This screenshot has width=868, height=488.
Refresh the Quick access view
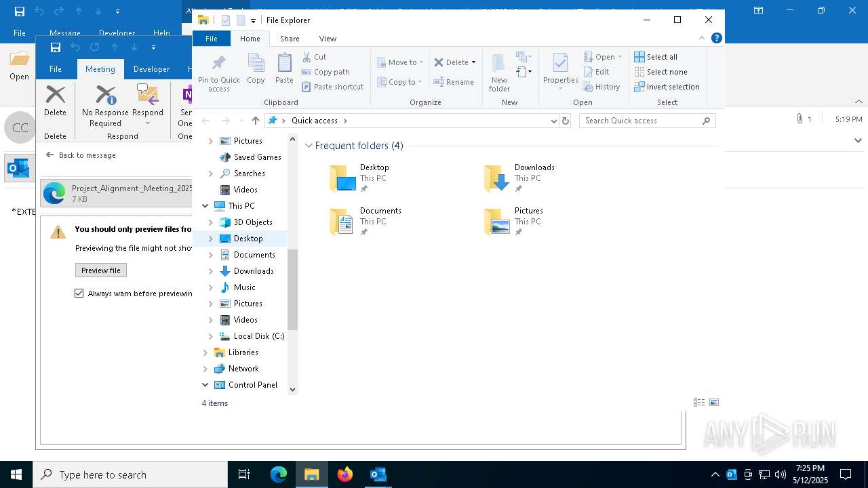(x=566, y=121)
